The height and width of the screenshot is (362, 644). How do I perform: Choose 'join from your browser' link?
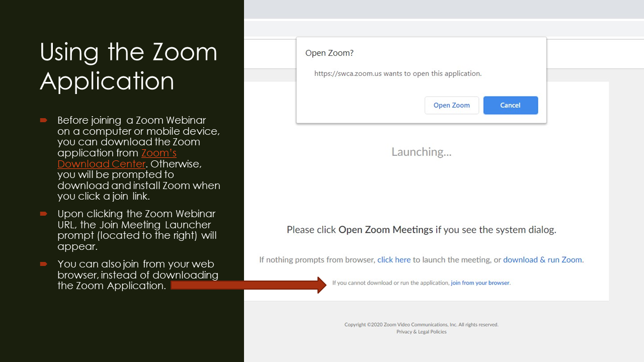(x=480, y=283)
